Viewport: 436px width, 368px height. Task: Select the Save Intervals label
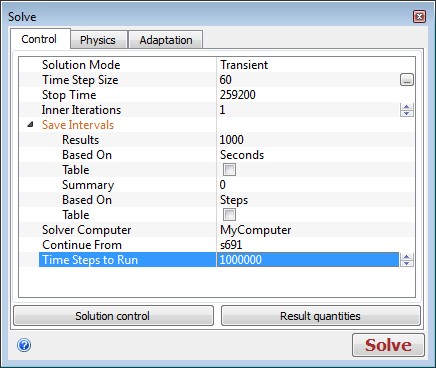[78, 125]
